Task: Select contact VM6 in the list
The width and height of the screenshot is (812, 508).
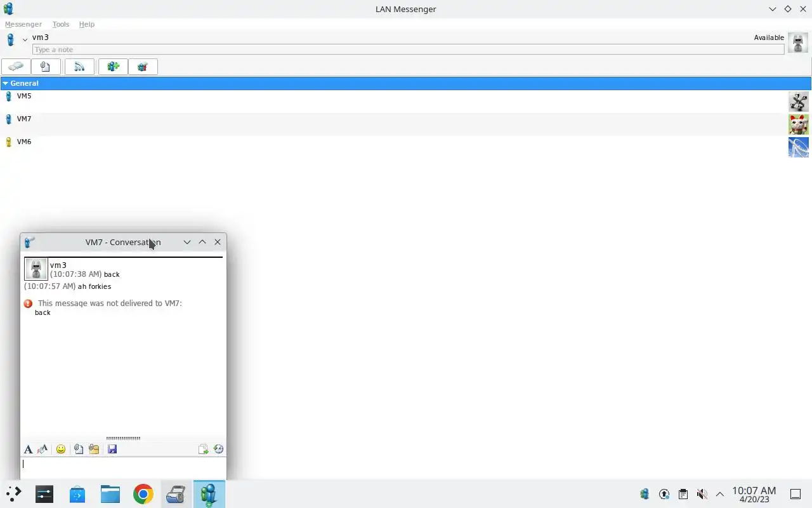Action: coord(406,147)
